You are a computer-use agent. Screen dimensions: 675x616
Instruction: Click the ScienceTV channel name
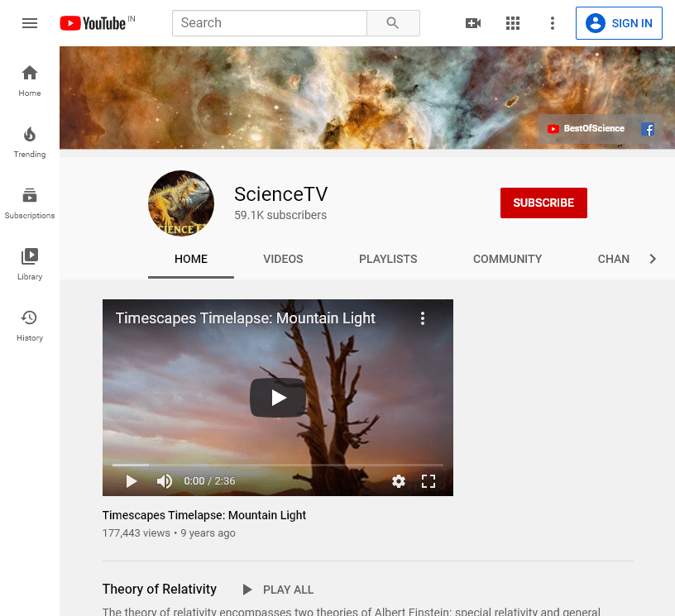(280, 194)
